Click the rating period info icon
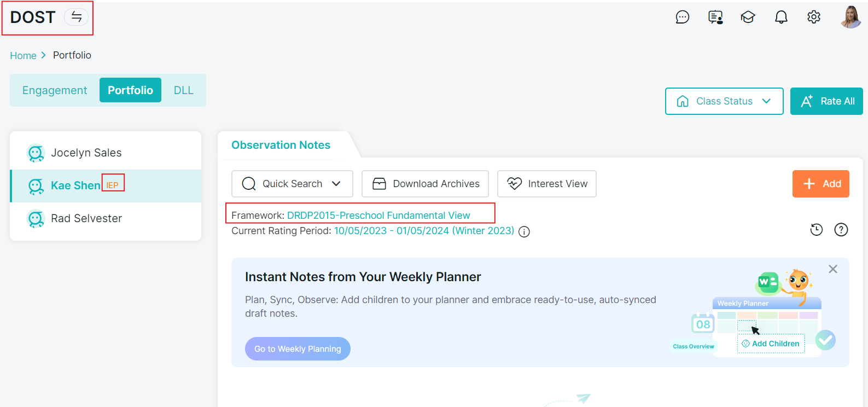 [524, 232]
